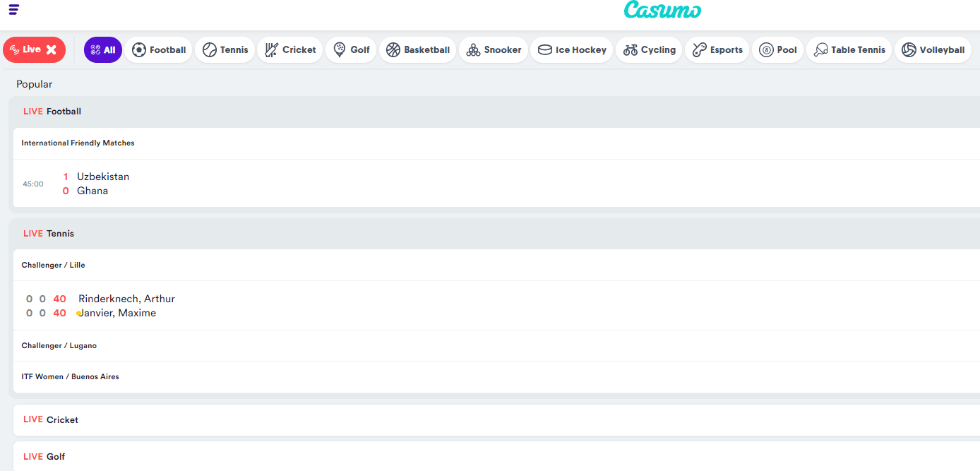
Task: Open the Rinderknech vs Janvier match
Action: (x=126, y=306)
